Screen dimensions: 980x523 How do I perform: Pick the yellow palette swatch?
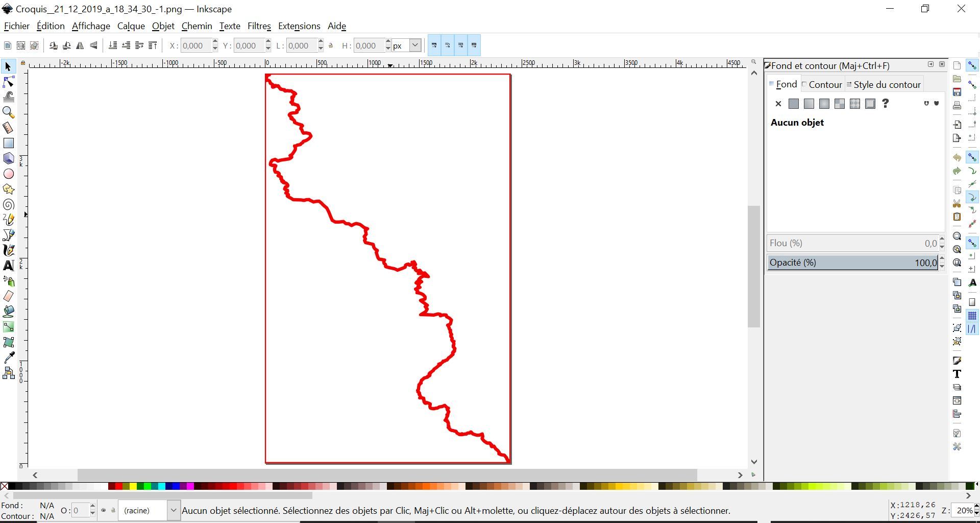133,486
